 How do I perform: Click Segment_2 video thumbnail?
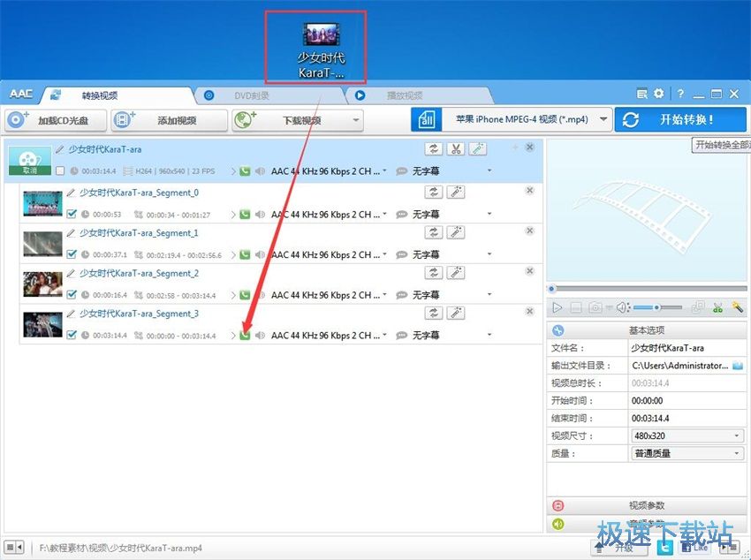(x=42, y=284)
